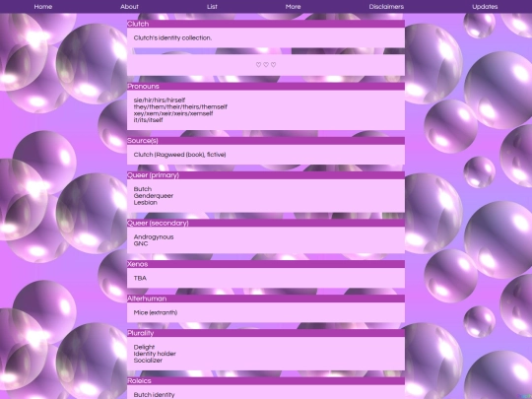Select the Genderqueer entry
532x399 pixels.
pyautogui.click(x=154, y=196)
